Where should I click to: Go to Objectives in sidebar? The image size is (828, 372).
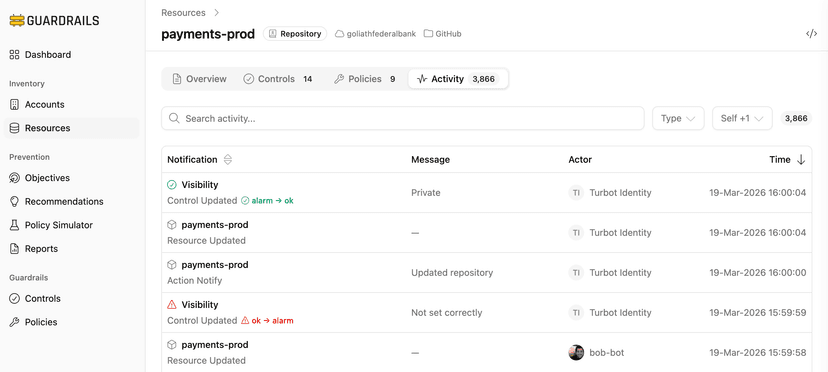[x=47, y=178]
